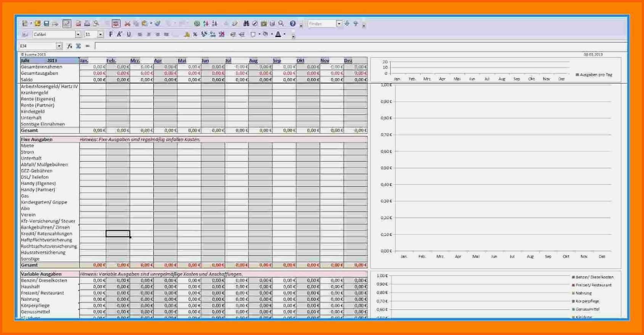This screenshot has width=644, height=335.
Task: Expand the Name Box dropdown
Action: (59, 46)
